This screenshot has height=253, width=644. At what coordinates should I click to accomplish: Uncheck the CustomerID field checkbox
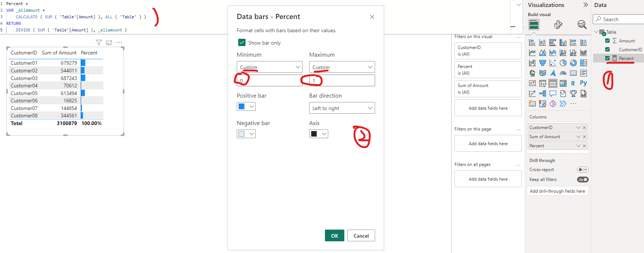tap(607, 49)
